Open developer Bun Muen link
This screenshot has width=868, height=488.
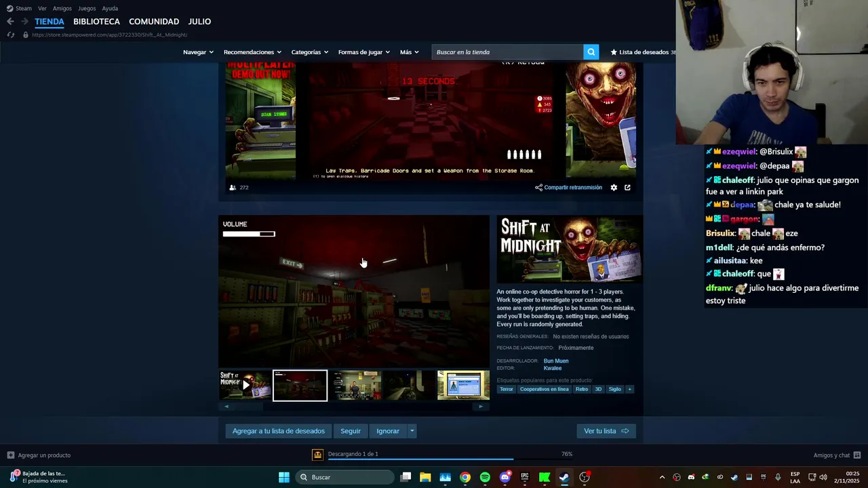click(x=556, y=361)
